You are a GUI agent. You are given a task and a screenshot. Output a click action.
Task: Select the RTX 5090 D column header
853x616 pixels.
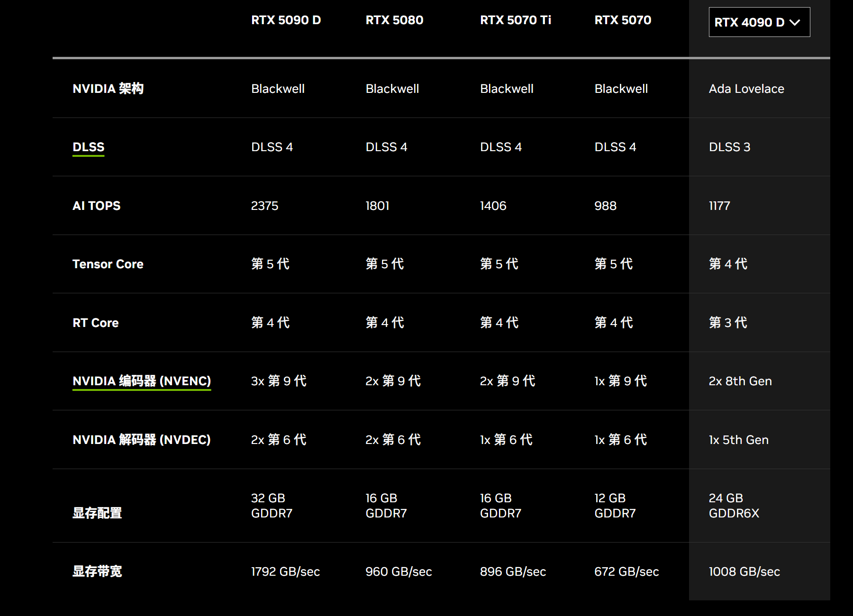[286, 20]
